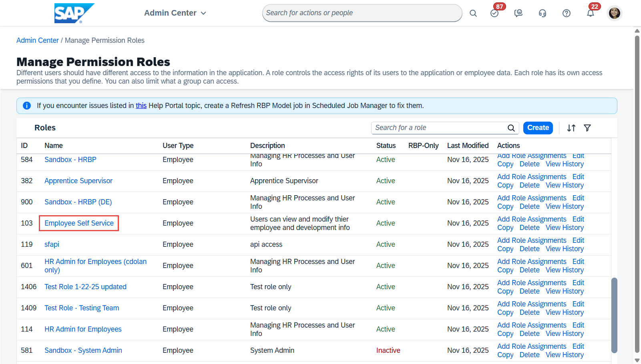Open the help question mark icon
641x364 pixels.
click(567, 13)
